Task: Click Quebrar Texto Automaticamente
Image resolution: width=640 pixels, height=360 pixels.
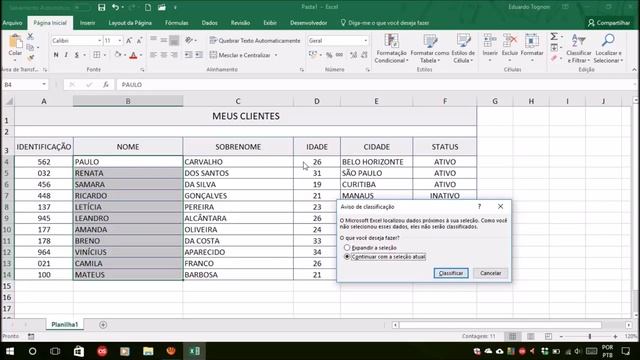Action: (255, 40)
